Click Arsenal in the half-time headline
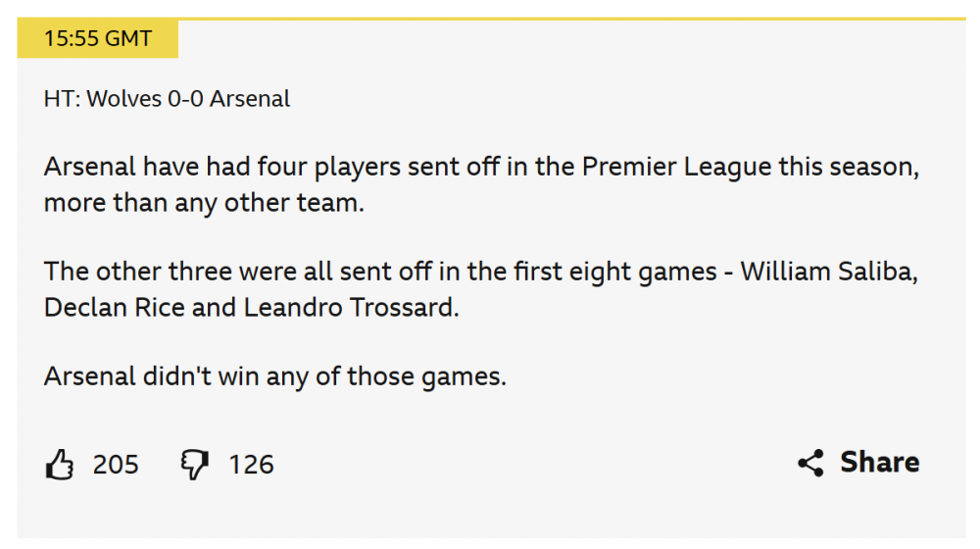 (250, 99)
